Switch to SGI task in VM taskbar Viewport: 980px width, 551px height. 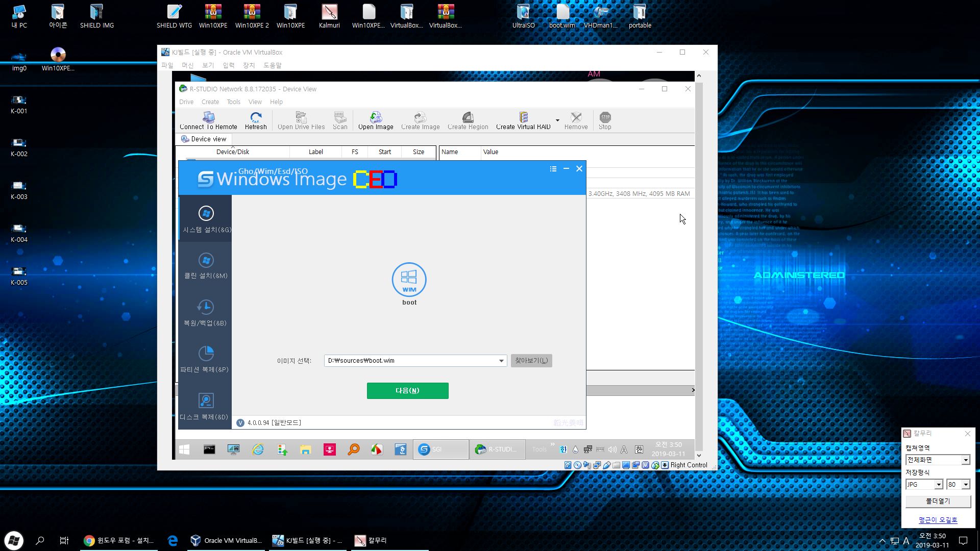(441, 449)
